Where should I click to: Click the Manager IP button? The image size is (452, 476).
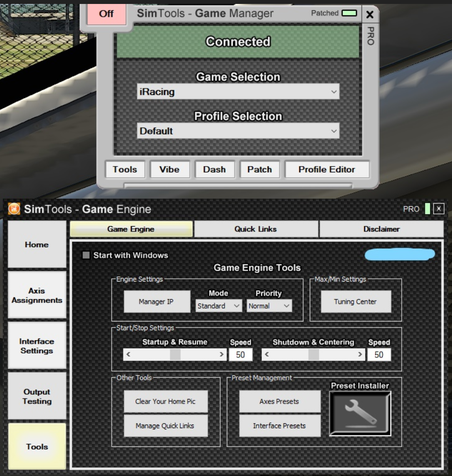tap(156, 302)
